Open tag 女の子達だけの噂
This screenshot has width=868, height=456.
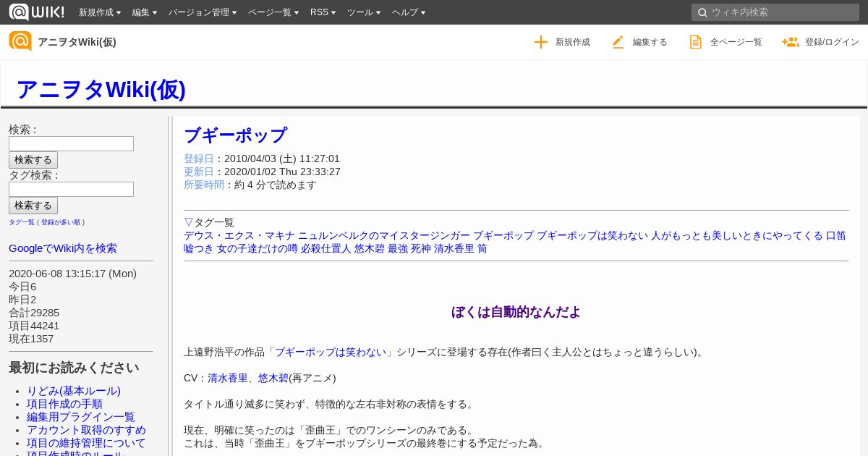[258, 248]
